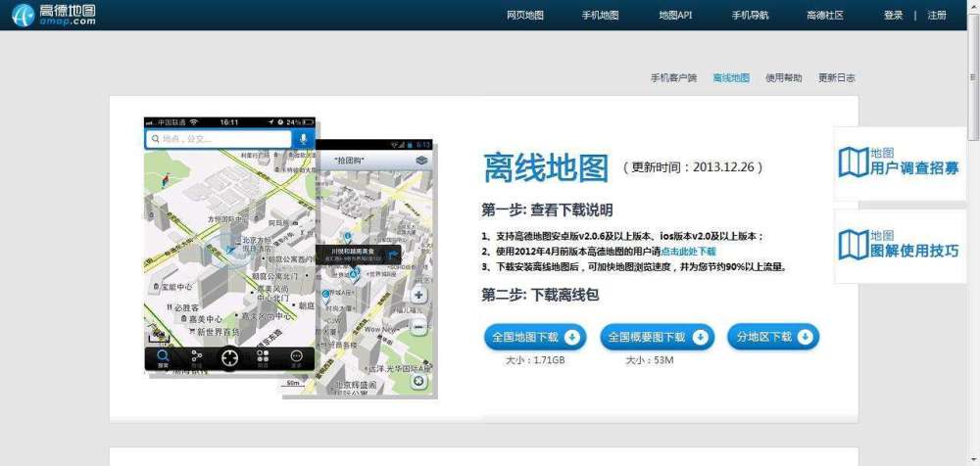
Task: Click download arrow icon on 分地区下载
Action: click(x=805, y=338)
